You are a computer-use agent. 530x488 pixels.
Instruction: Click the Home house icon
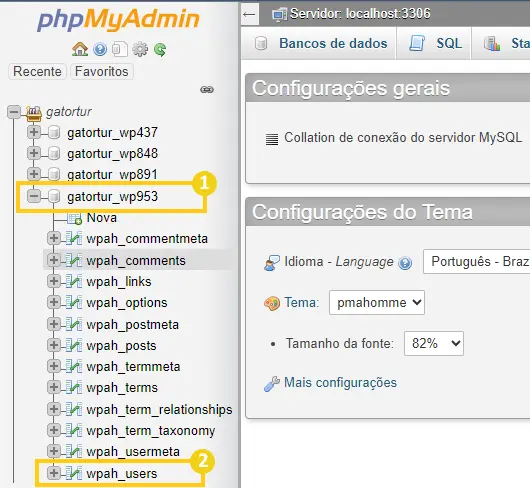tap(80, 49)
